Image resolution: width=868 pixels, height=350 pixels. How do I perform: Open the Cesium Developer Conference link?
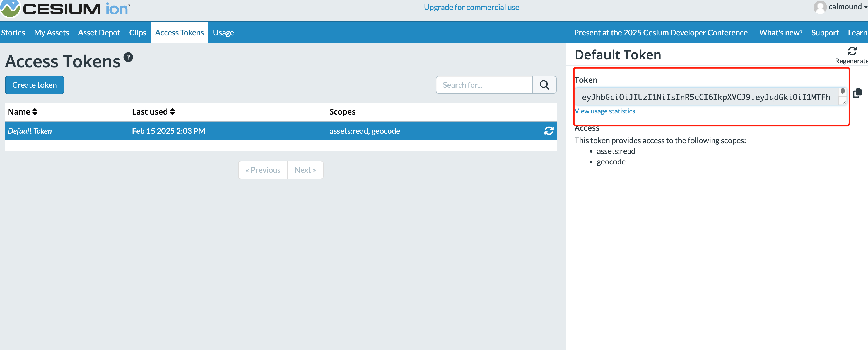pos(662,33)
